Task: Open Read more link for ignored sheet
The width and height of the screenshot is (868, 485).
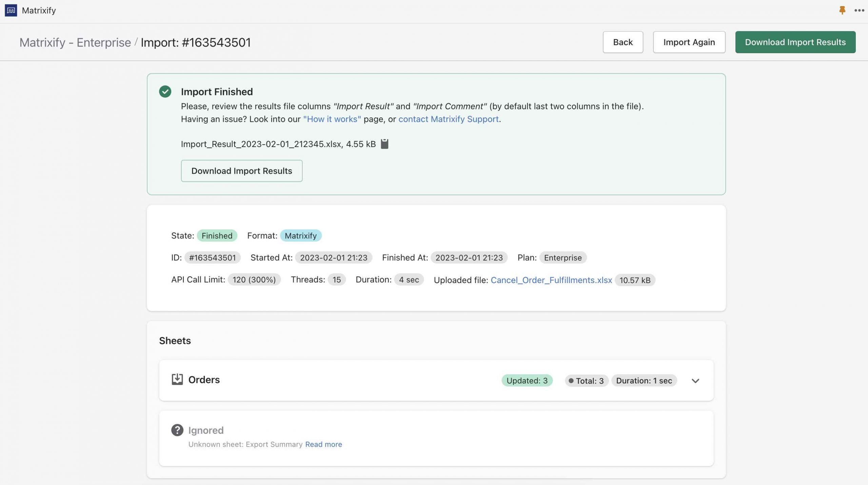Action: [x=323, y=444]
